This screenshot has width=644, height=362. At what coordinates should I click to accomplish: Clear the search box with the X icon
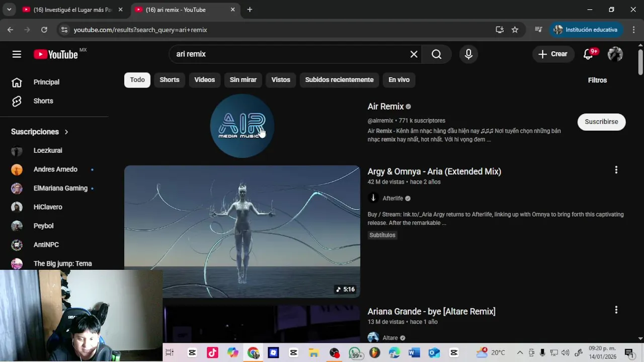(414, 54)
